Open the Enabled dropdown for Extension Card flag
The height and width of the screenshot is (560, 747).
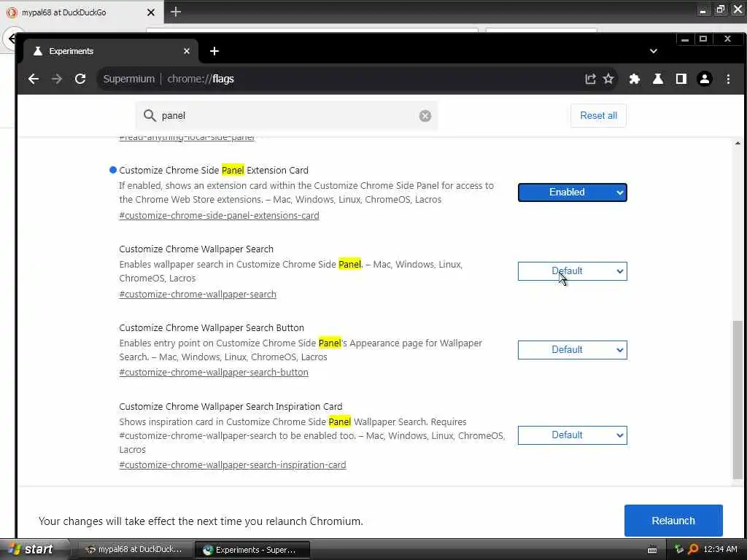point(572,192)
